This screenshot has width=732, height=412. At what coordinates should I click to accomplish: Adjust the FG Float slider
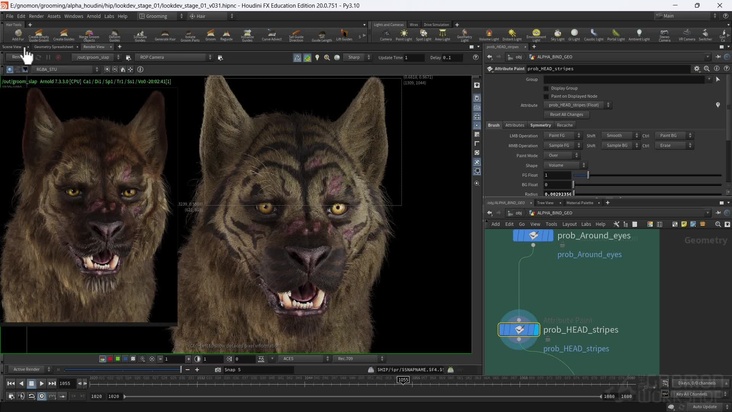[648, 175]
